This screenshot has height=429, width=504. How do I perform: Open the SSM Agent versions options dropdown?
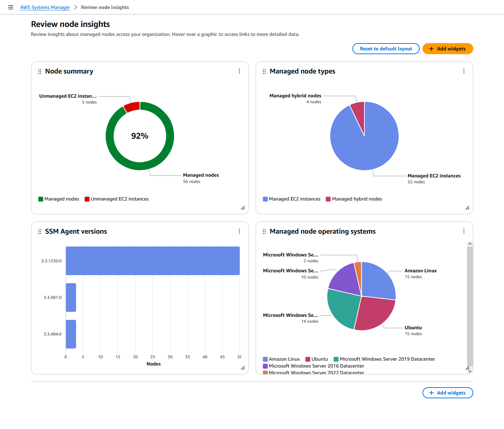(x=239, y=231)
